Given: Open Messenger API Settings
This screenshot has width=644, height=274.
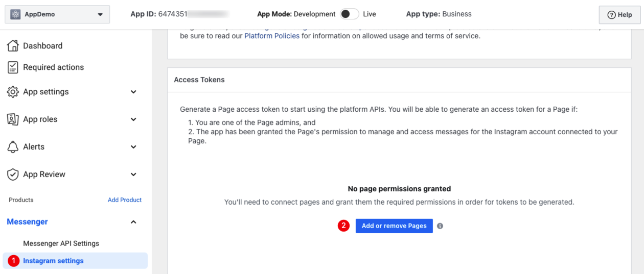Looking at the screenshot, I should pos(61,243).
